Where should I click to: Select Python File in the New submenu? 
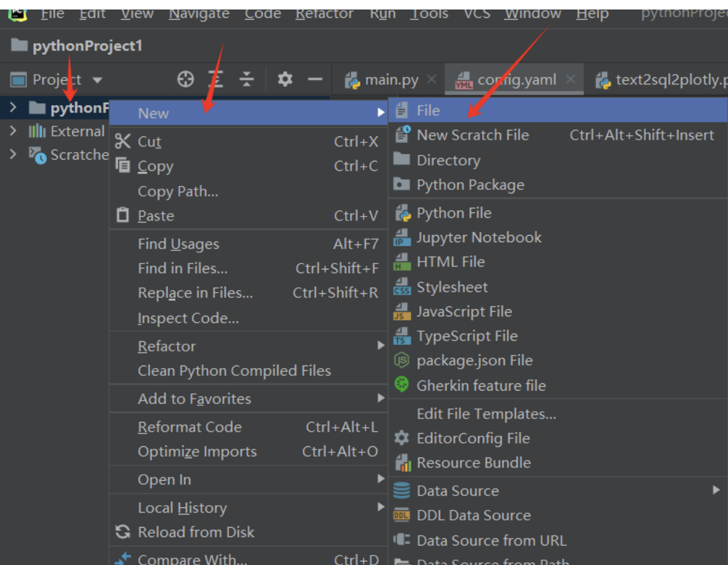(x=454, y=212)
